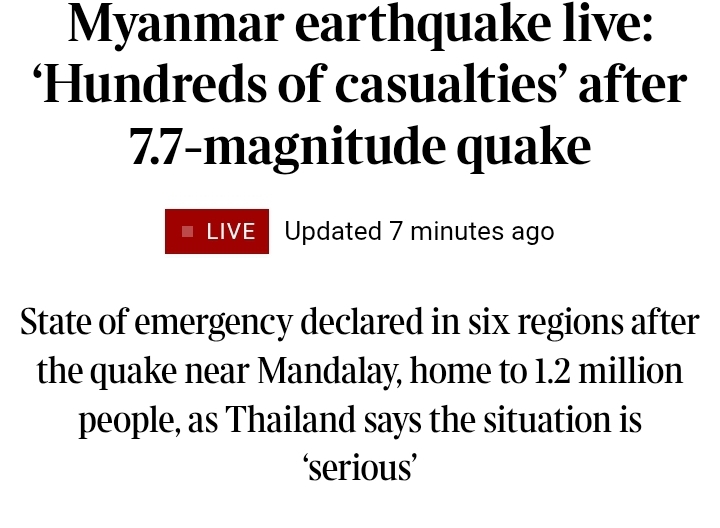Click 'six regions' in the summary paragraph
The width and height of the screenshot is (720, 528).
click(546, 321)
